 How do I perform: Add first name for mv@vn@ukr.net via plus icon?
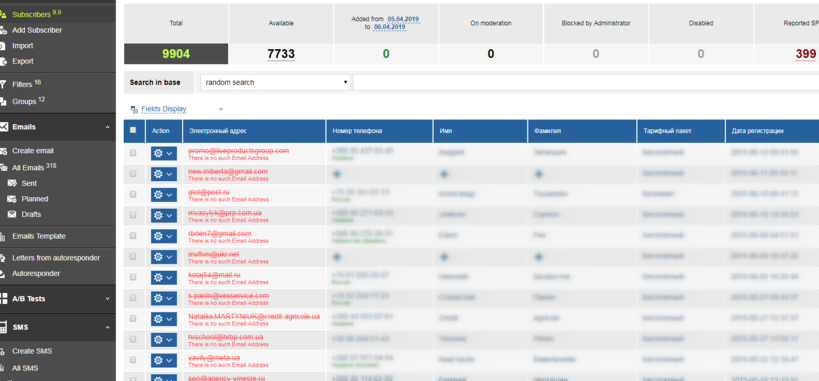point(444,257)
